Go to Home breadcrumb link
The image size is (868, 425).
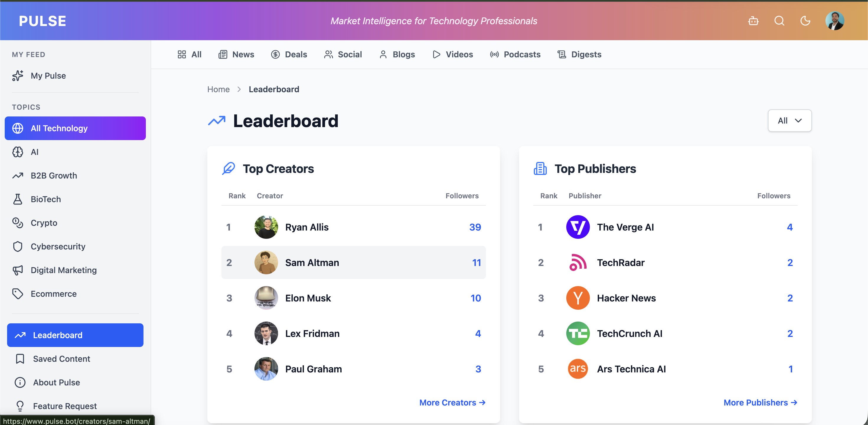click(x=218, y=89)
